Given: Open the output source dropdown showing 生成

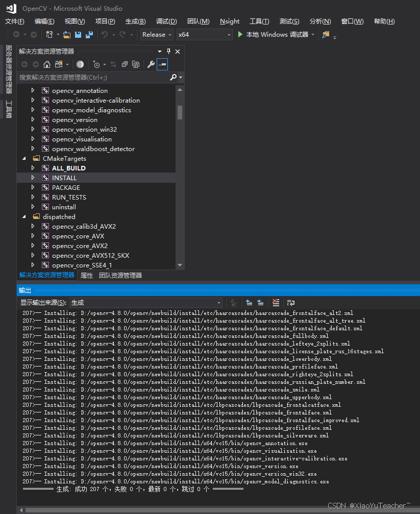Looking at the screenshot, I should 146,303.
